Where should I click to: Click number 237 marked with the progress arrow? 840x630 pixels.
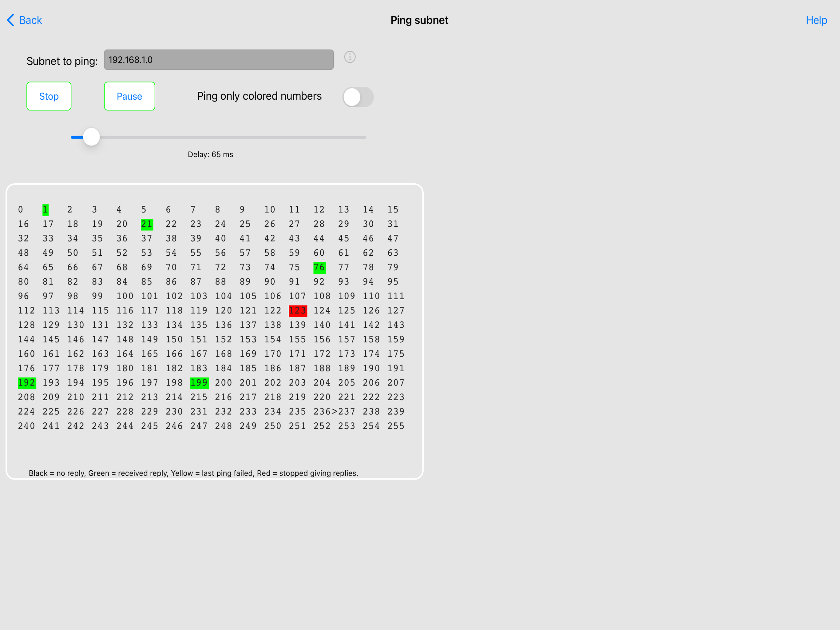tap(346, 411)
